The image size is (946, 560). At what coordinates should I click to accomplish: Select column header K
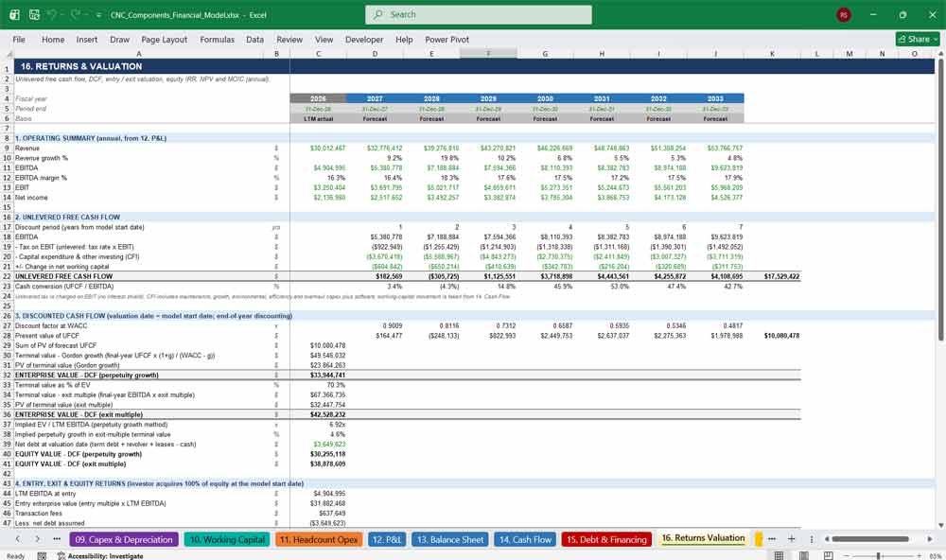click(772, 54)
